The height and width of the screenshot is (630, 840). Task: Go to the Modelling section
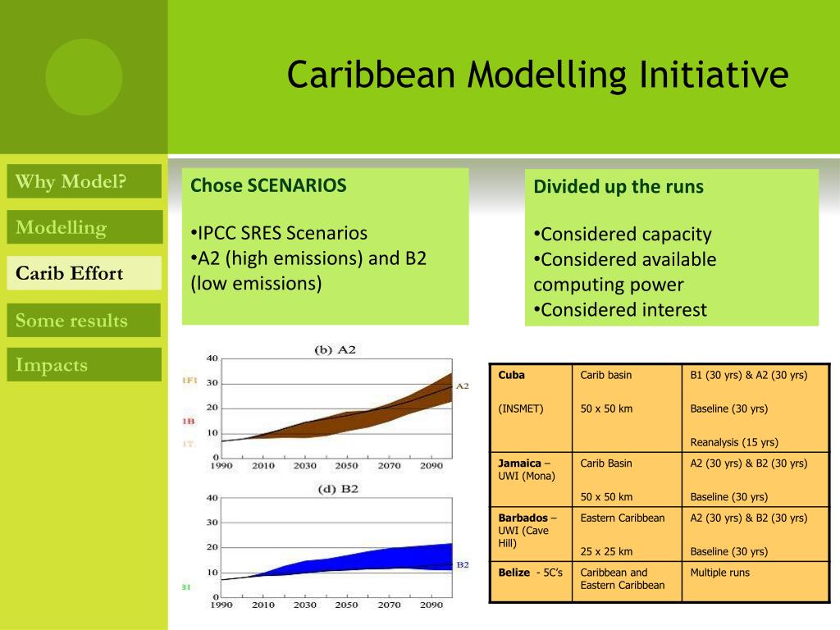point(84,227)
